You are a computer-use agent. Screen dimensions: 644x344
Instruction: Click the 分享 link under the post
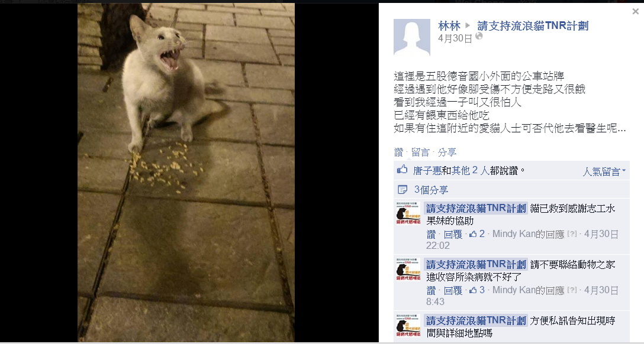click(447, 152)
